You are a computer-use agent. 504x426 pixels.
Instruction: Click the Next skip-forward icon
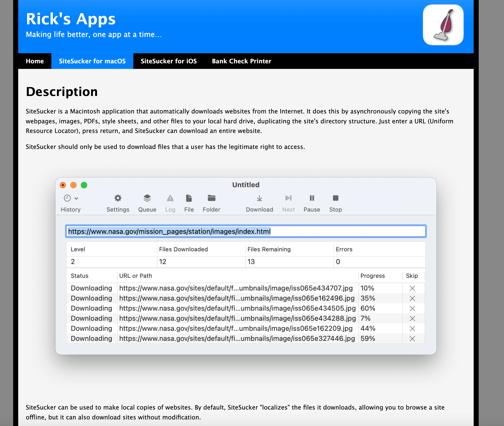point(288,198)
